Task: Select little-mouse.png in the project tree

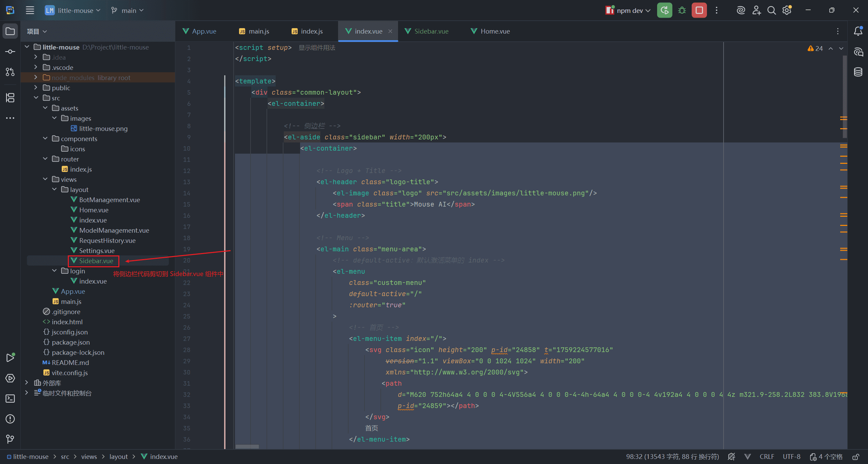Action: point(103,129)
